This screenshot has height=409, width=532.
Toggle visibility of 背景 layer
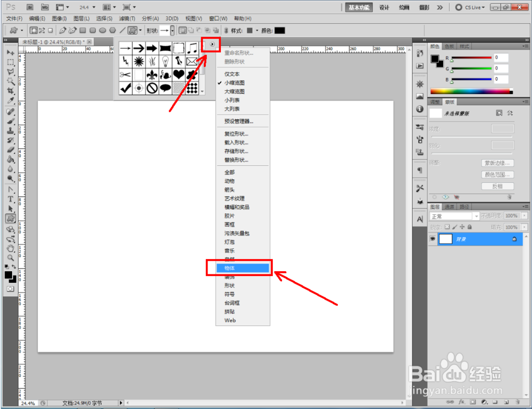[x=433, y=239]
